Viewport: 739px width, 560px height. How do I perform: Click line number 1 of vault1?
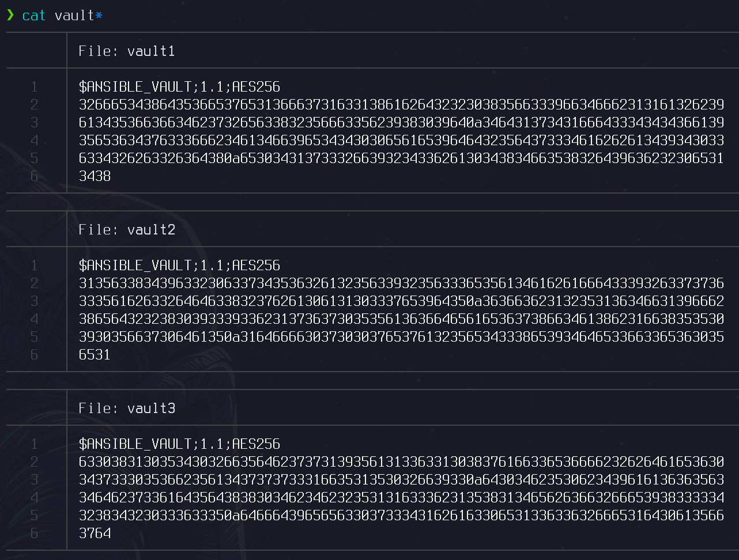pyautogui.click(x=34, y=87)
